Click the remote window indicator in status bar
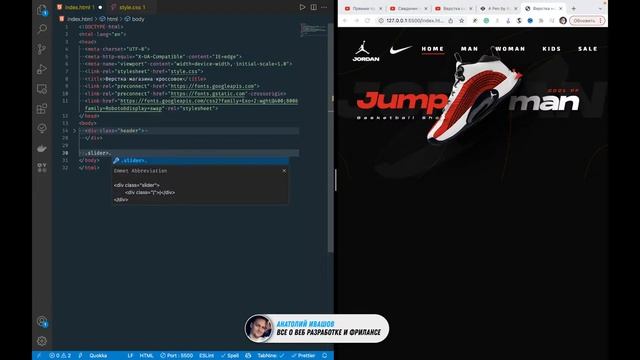640x360 pixels. [39, 356]
